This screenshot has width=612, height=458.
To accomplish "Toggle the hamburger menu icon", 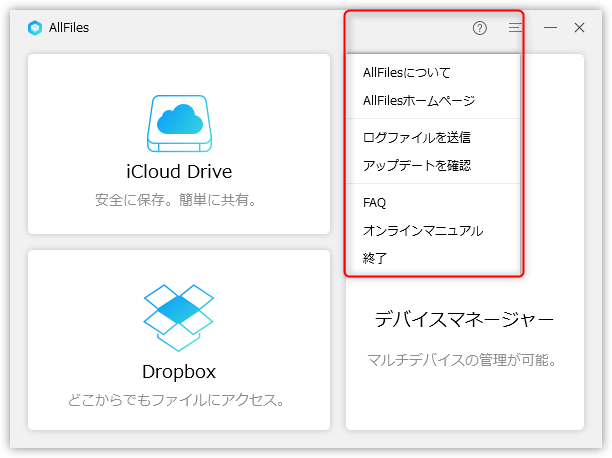I will click(514, 27).
